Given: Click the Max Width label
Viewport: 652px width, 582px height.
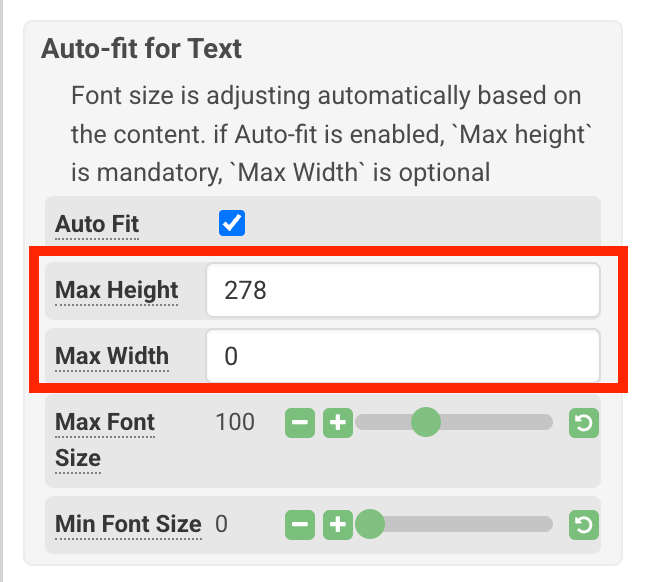Looking at the screenshot, I should [x=112, y=356].
